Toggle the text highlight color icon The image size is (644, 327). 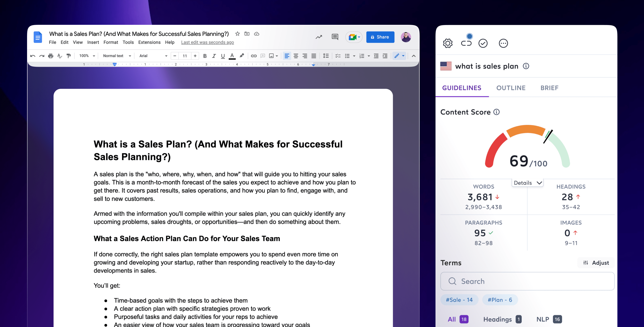(x=241, y=55)
